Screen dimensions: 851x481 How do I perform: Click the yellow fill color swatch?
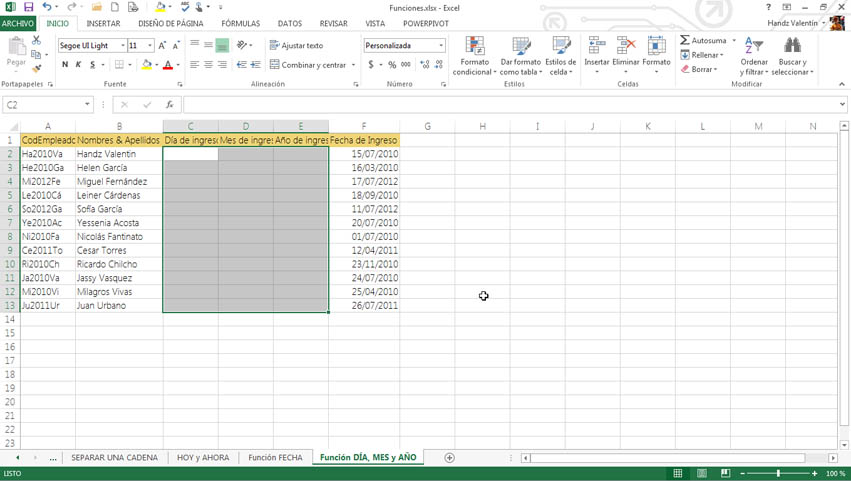pos(146,65)
